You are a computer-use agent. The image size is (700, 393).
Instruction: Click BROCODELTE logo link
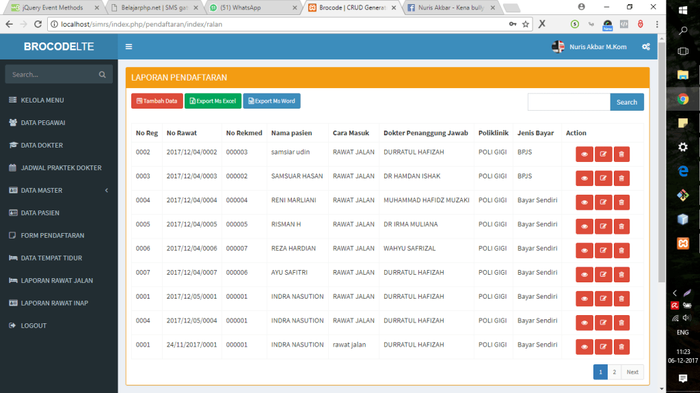pyautogui.click(x=59, y=46)
